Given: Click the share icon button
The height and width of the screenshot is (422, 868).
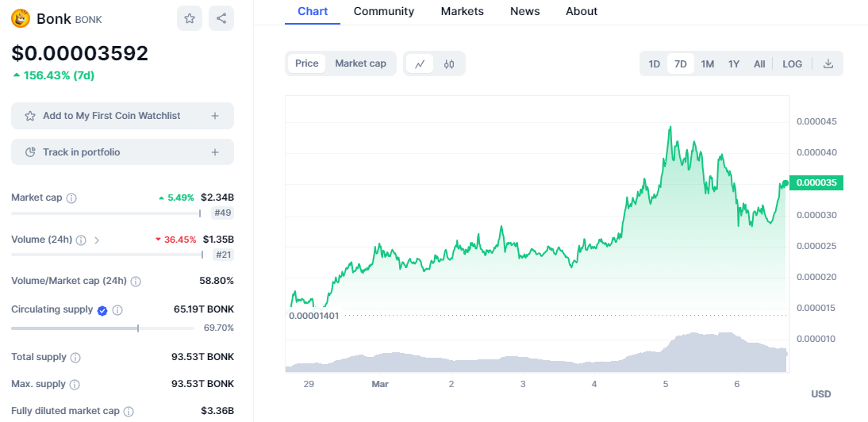Looking at the screenshot, I should [221, 18].
